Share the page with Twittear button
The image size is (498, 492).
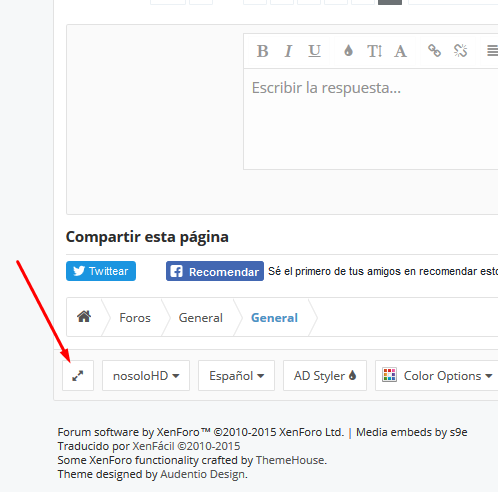pos(101,271)
